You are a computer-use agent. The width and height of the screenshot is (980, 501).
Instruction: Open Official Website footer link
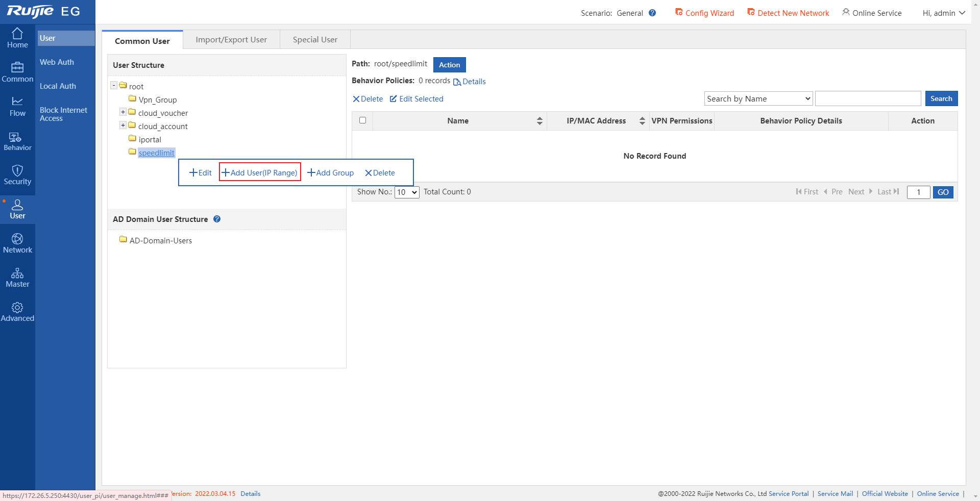pyautogui.click(x=885, y=493)
